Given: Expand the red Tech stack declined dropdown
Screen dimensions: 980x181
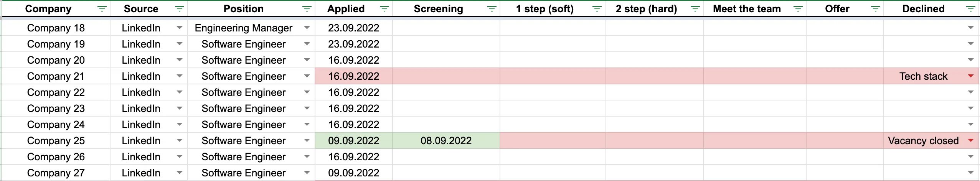Looking at the screenshot, I should (970, 76).
